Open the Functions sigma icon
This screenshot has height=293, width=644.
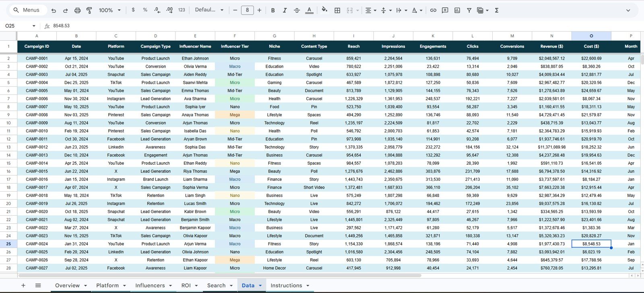[497, 10]
